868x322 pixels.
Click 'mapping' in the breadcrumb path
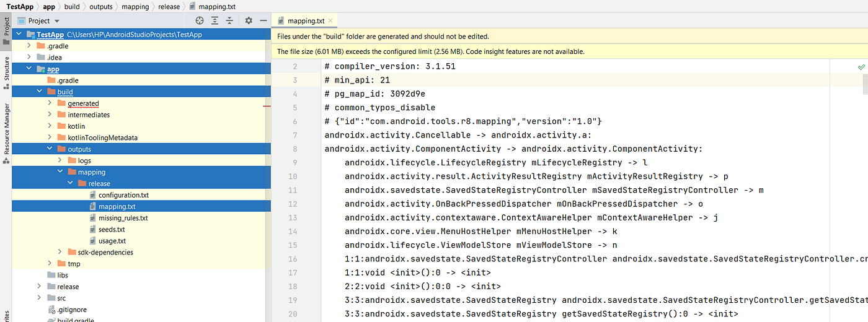click(x=135, y=6)
